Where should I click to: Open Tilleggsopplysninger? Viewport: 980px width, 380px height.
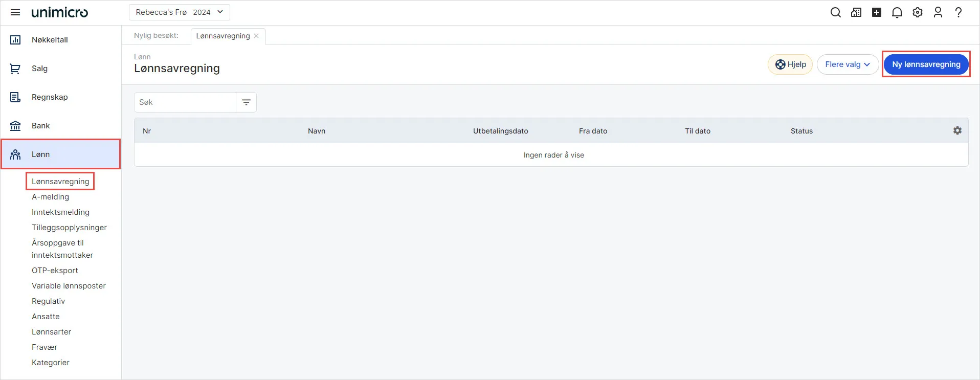[x=69, y=228]
